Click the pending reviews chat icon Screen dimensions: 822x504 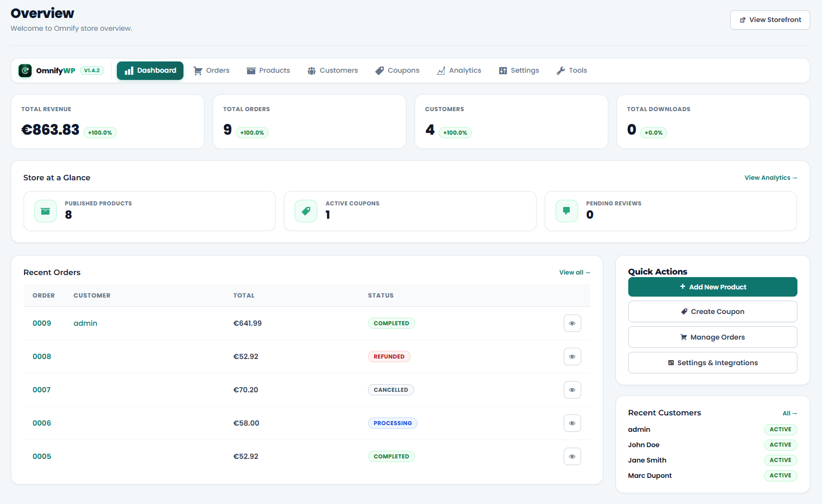click(567, 211)
